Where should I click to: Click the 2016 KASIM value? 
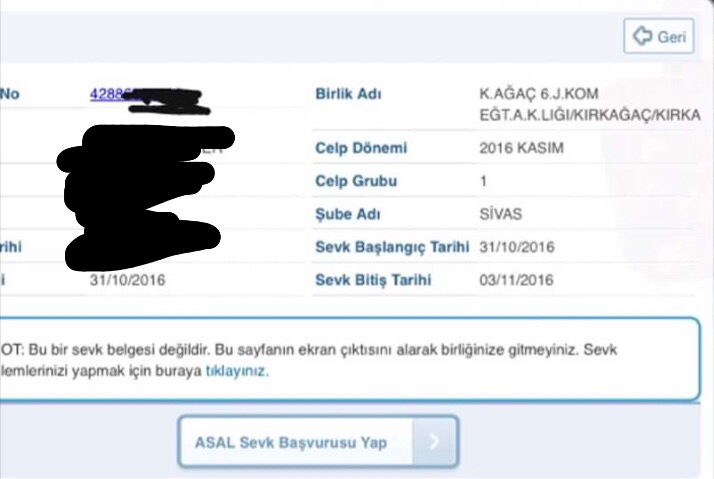521,148
